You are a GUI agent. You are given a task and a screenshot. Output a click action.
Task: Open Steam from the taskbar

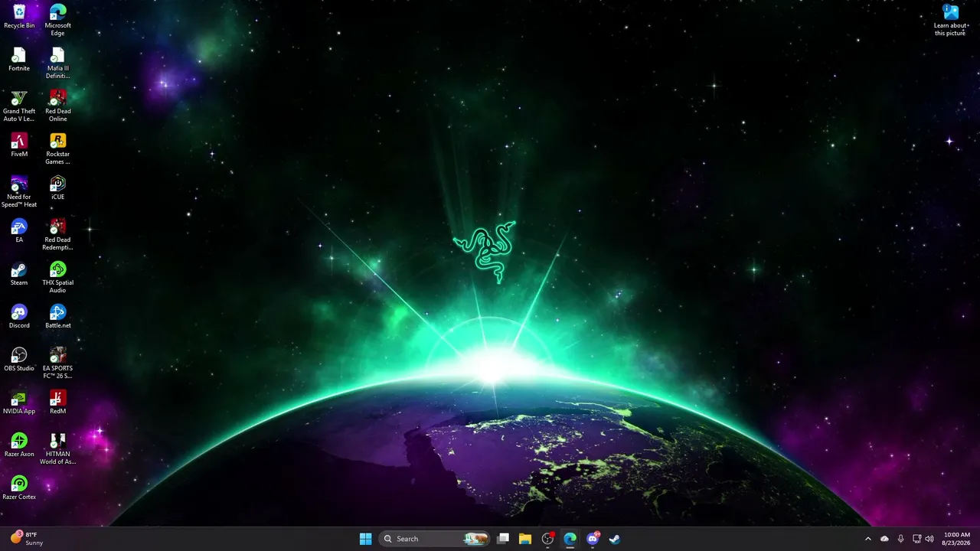pyautogui.click(x=614, y=539)
